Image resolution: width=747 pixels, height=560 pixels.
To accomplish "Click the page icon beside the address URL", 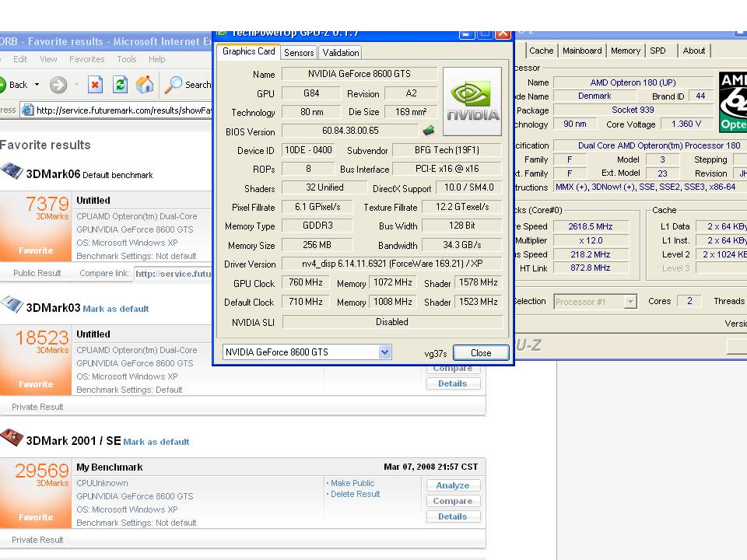I will [28, 110].
